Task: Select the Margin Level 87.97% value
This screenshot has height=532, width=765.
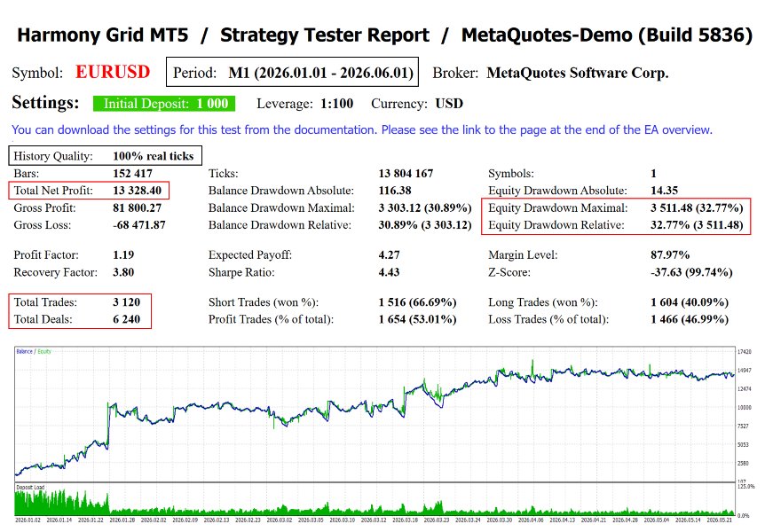Action: (670, 254)
